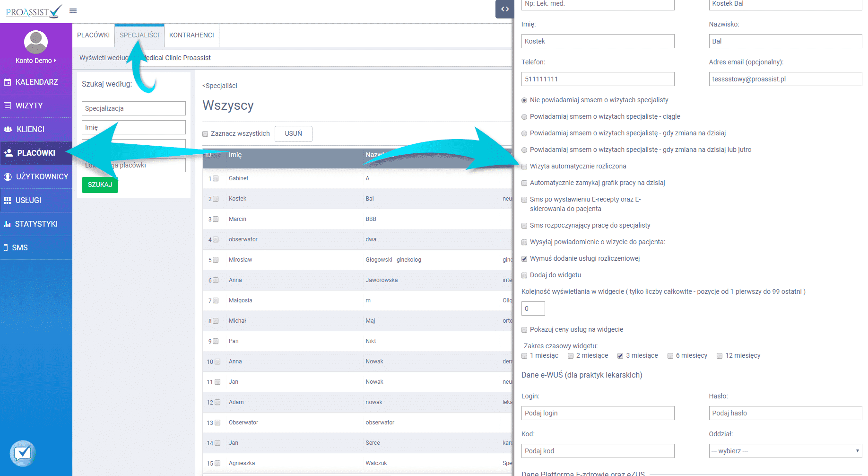Viewport: 868px width, 476px height.
Task: Uncheck Wymuś dodanie usługi rozliczeniowej
Action: pyautogui.click(x=524, y=259)
